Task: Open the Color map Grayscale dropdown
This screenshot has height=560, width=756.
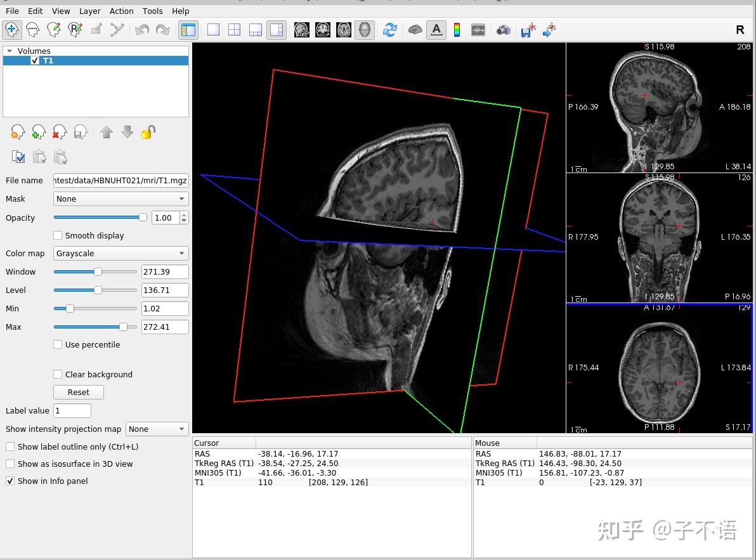Action: coord(121,253)
